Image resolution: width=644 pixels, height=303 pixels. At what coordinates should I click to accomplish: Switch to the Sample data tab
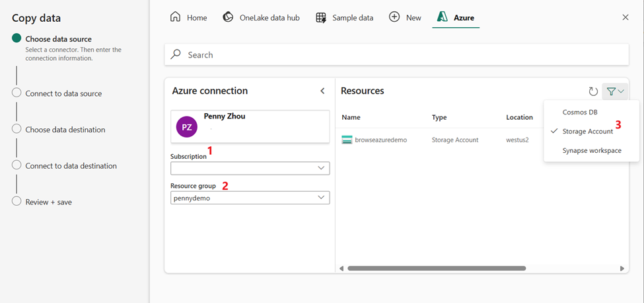(345, 18)
